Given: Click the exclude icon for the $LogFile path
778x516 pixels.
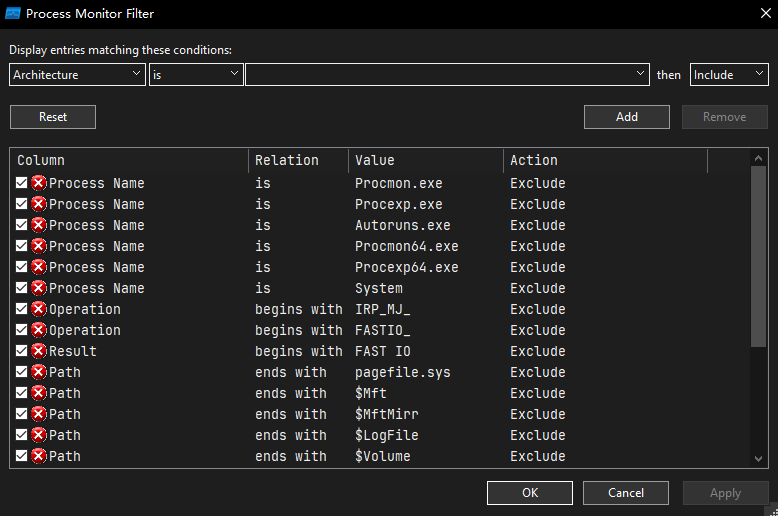Looking at the screenshot, I should [x=39, y=435].
